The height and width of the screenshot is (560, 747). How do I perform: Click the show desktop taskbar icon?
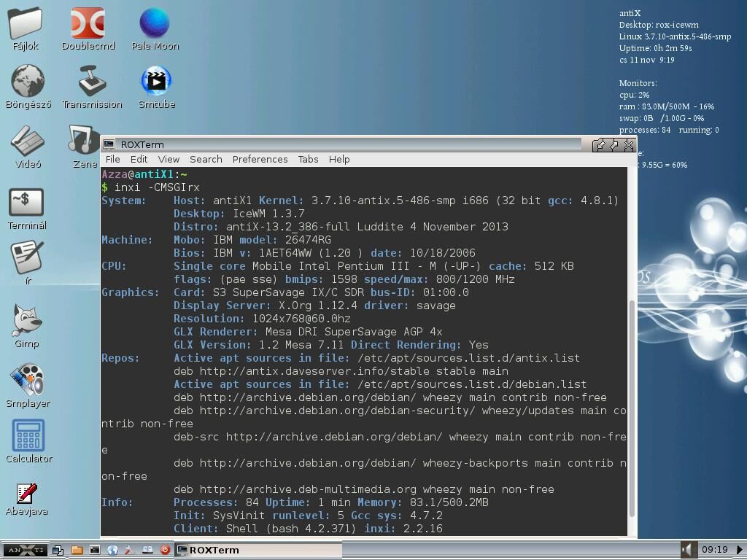58,550
